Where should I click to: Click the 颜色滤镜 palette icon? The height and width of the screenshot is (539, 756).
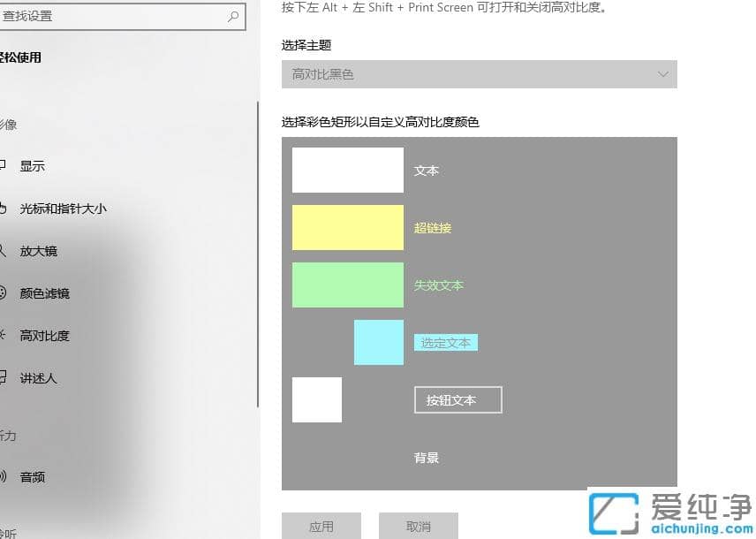pos(3,293)
